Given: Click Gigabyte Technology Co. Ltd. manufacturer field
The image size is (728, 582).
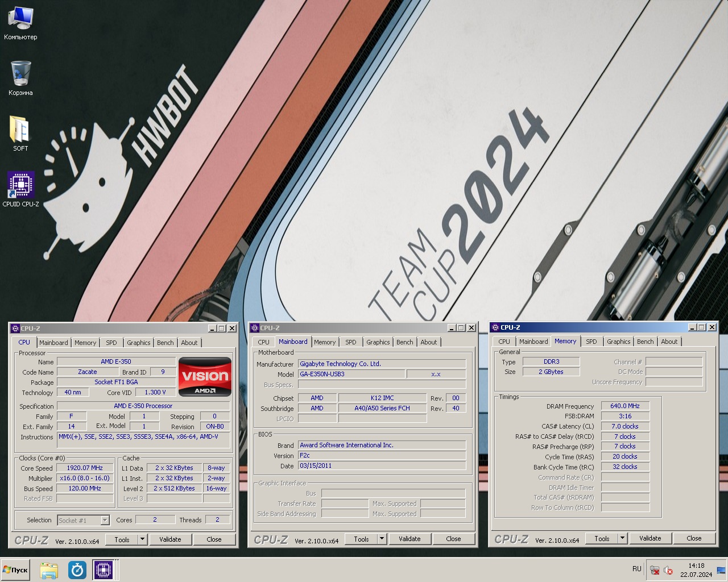Looking at the screenshot, I should (x=382, y=364).
